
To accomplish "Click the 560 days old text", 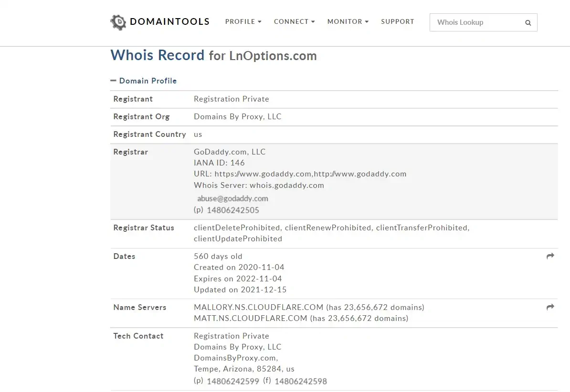I will (x=218, y=257).
